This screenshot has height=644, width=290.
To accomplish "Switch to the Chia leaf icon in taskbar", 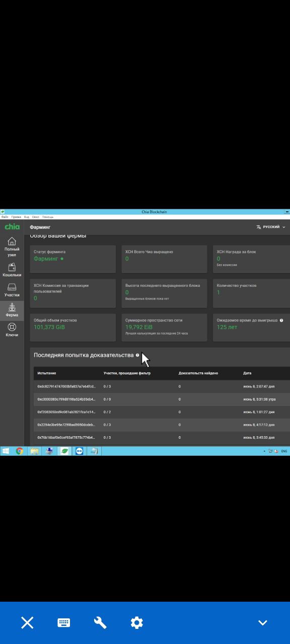I will click(x=64, y=451).
